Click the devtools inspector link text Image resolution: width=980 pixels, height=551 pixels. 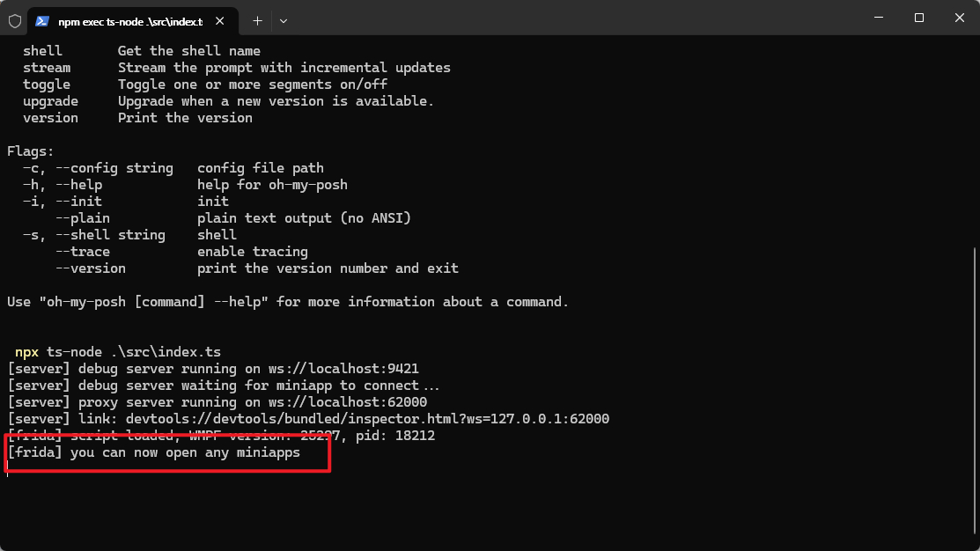pos(367,419)
